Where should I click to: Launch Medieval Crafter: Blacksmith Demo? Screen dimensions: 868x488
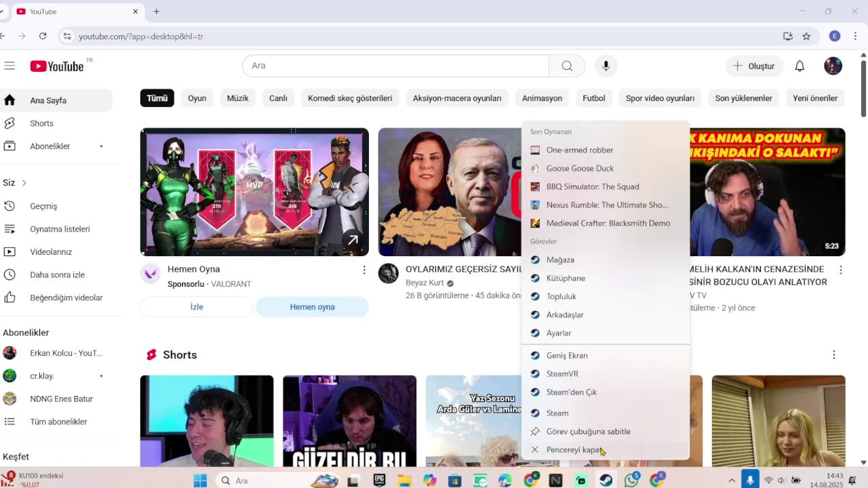click(606, 223)
